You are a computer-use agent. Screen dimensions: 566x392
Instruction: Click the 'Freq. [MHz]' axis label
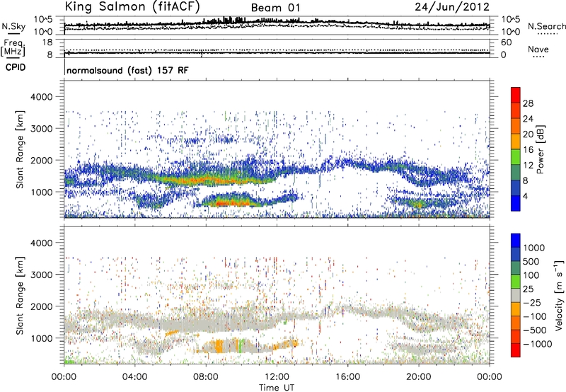coord(13,48)
